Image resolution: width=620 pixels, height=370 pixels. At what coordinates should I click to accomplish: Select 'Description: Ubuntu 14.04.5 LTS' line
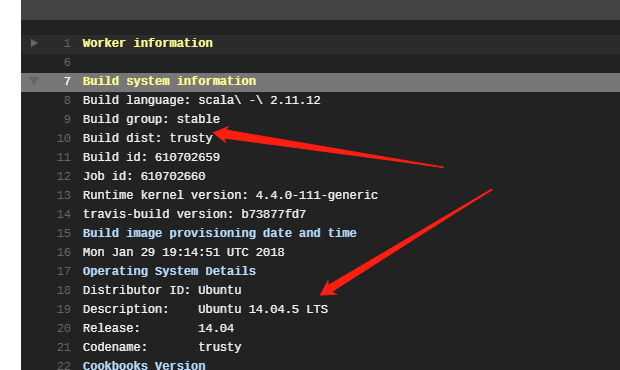point(205,309)
